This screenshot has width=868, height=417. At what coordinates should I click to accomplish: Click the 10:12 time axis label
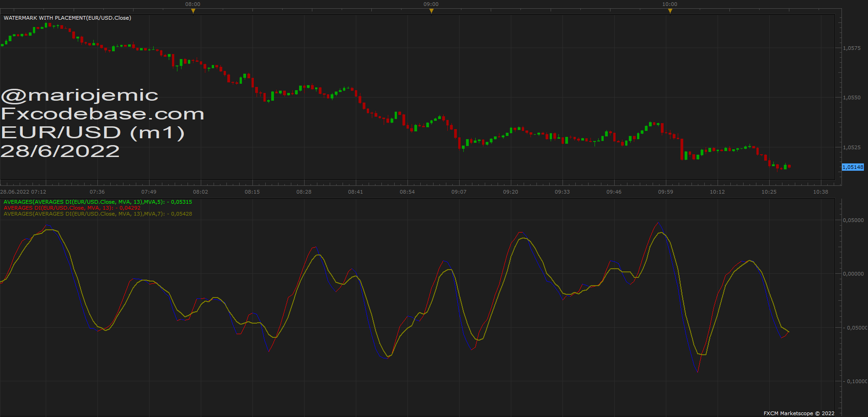pyautogui.click(x=717, y=192)
